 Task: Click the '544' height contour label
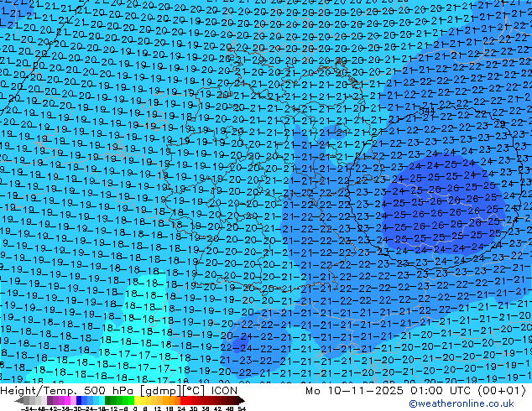click(x=427, y=112)
